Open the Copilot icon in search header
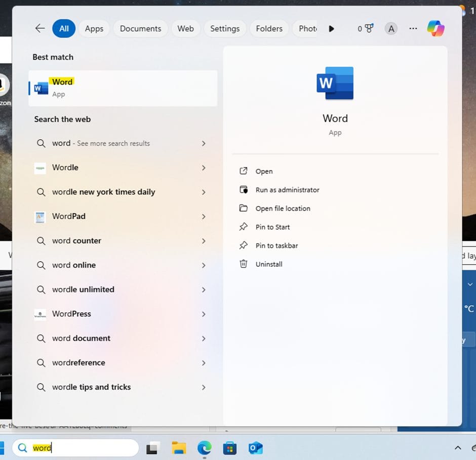Screen dimensions: 476x460 (x=435, y=28)
